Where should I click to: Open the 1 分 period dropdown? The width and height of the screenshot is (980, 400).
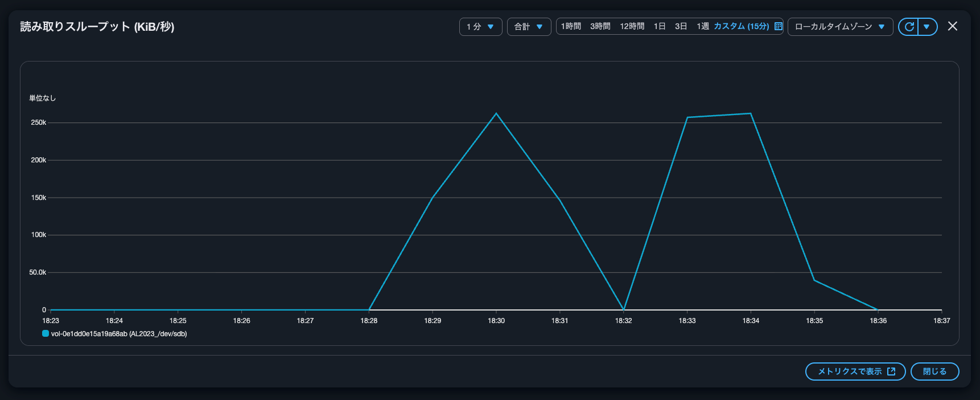(x=480, y=27)
